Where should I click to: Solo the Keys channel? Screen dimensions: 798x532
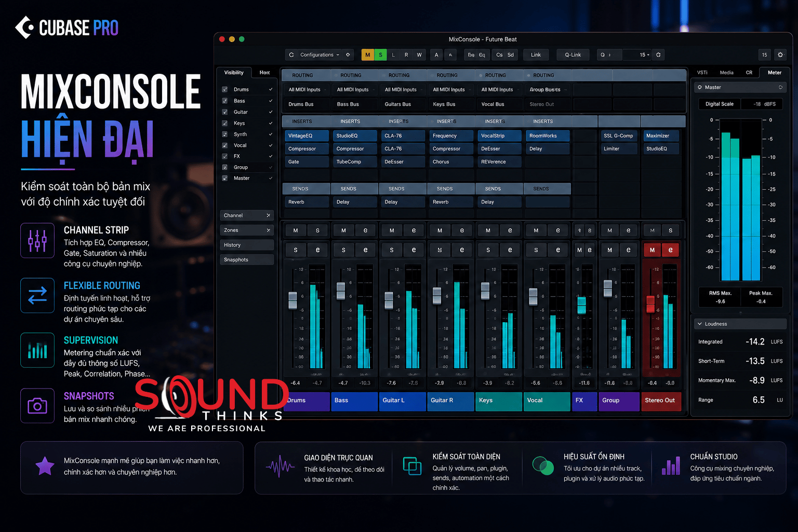pos(488,250)
